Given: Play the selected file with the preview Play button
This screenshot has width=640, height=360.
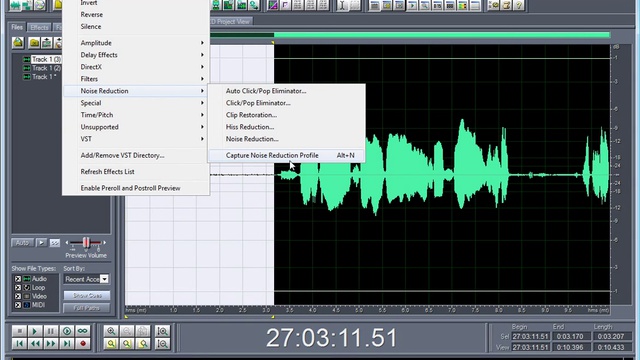Looking at the screenshot, I should 41,243.
